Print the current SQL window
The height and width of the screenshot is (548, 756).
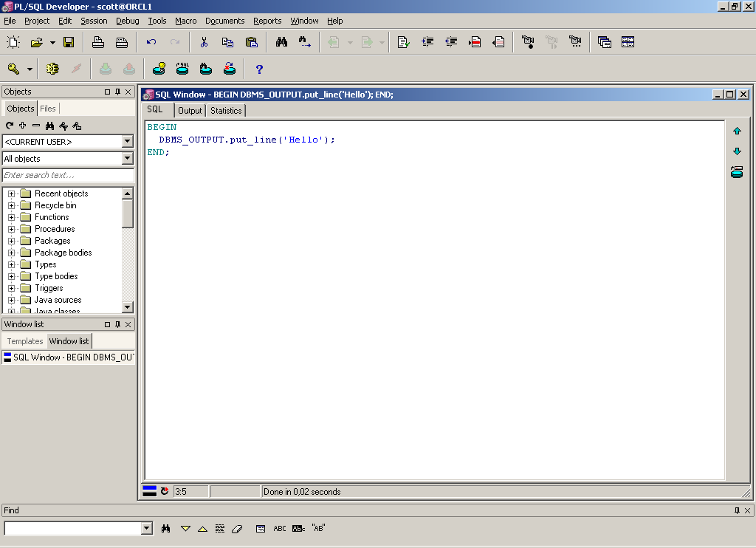97,42
